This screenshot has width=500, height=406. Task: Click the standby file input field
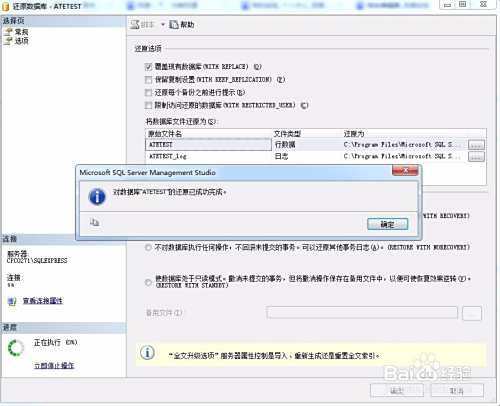[x=362, y=313]
